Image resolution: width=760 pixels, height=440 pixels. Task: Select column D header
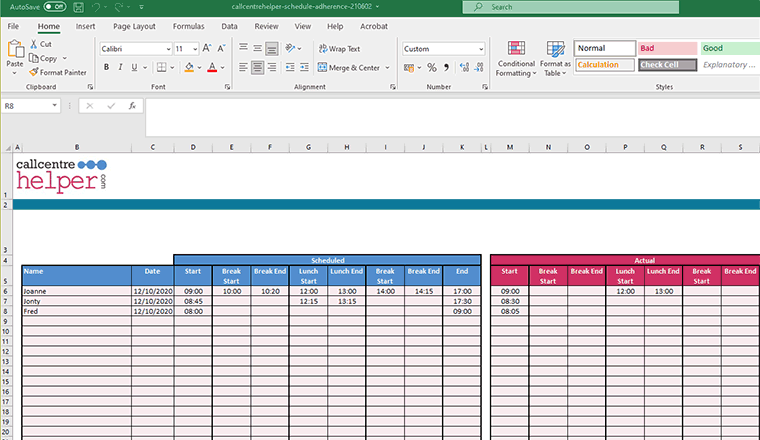193,147
